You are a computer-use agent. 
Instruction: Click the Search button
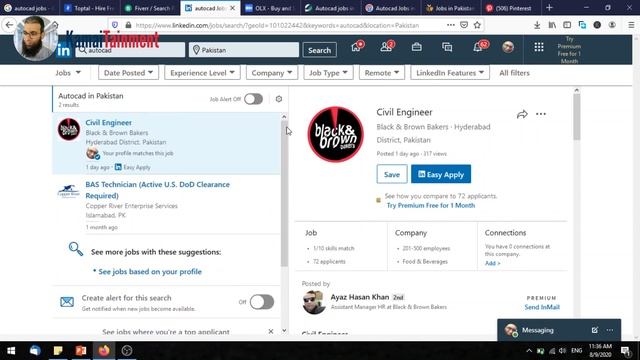click(320, 50)
